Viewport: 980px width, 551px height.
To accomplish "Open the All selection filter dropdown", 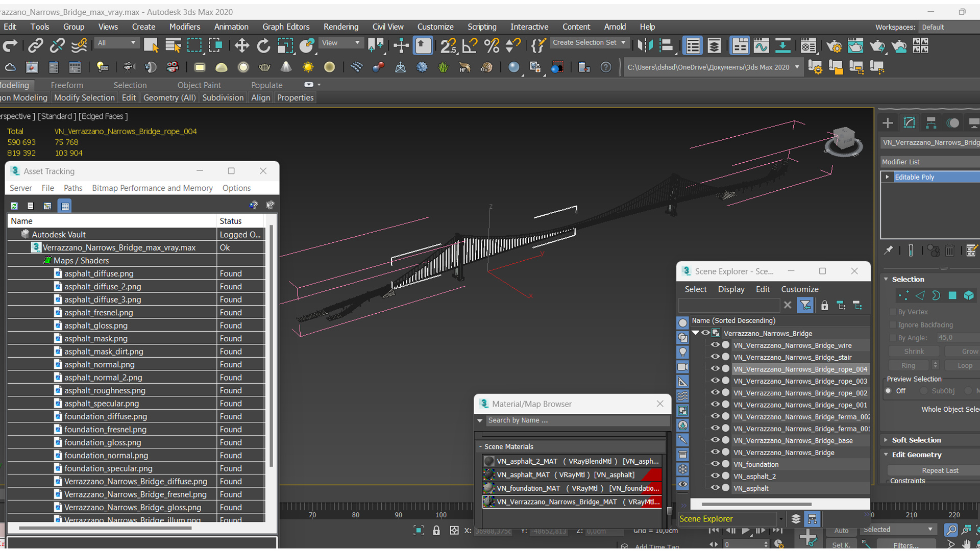I will tap(116, 43).
